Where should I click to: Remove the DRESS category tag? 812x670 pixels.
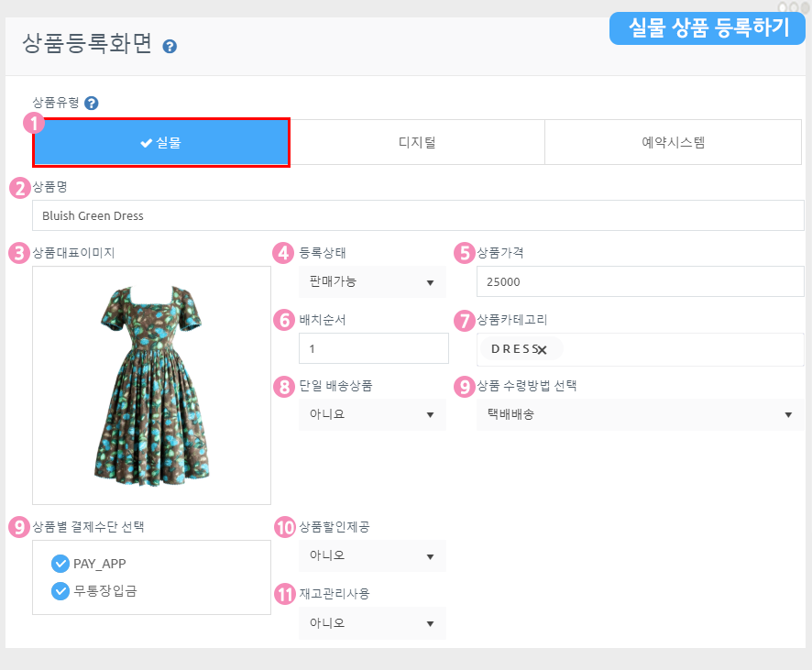pos(542,349)
